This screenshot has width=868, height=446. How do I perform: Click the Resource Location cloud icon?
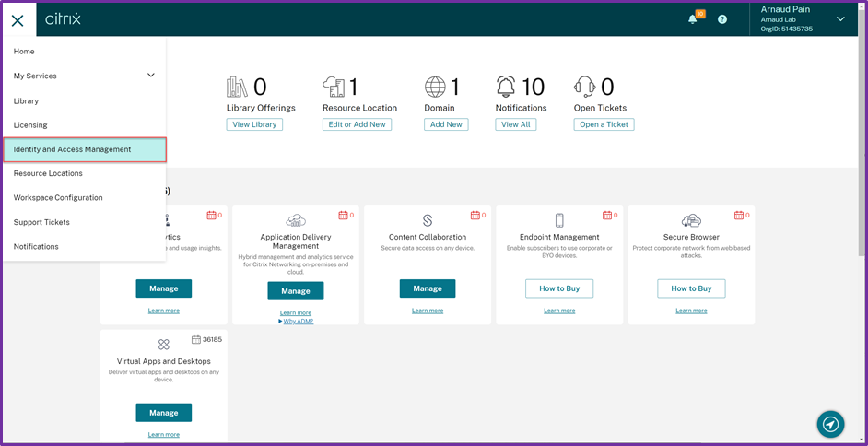coord(334,87)
